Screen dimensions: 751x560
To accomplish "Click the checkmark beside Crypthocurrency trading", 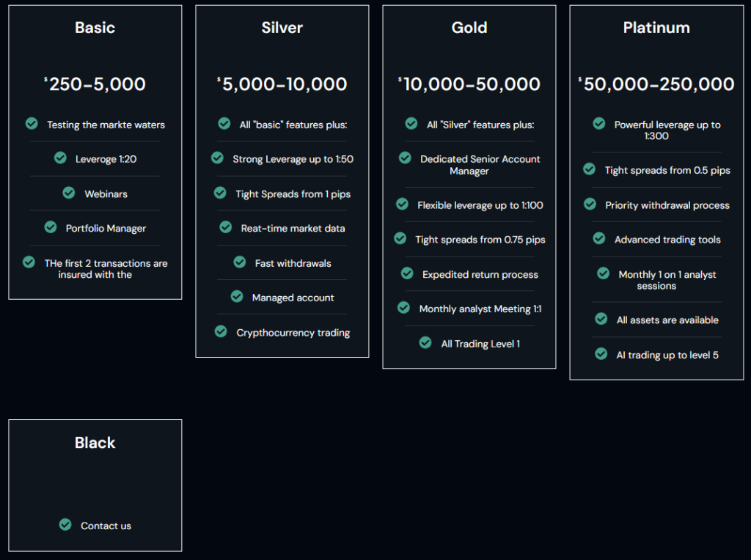I will click(x=221, y=331).
